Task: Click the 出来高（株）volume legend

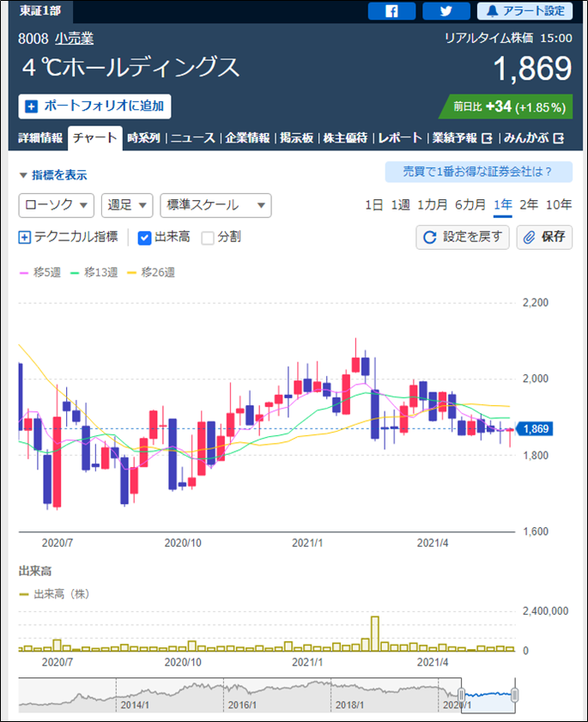Action: click(x=54, y=594)
